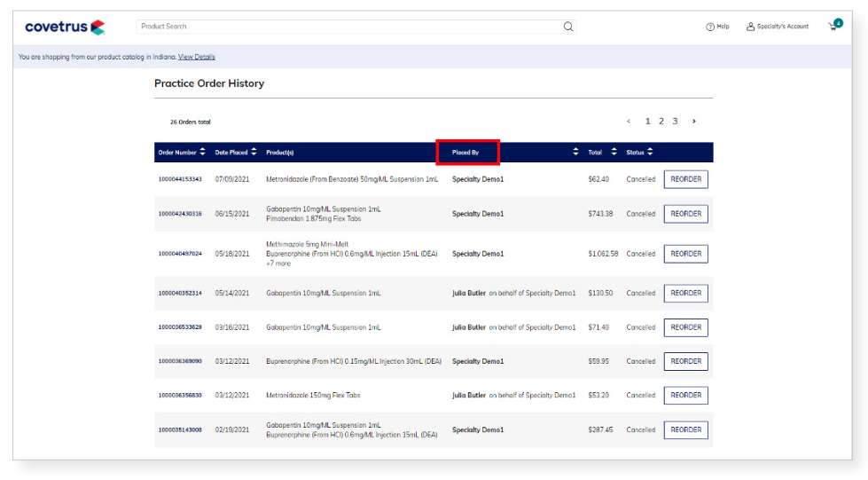Reorder order 1000040352314
The height and width of the screenshot is (480, 868).
(686, 293)
